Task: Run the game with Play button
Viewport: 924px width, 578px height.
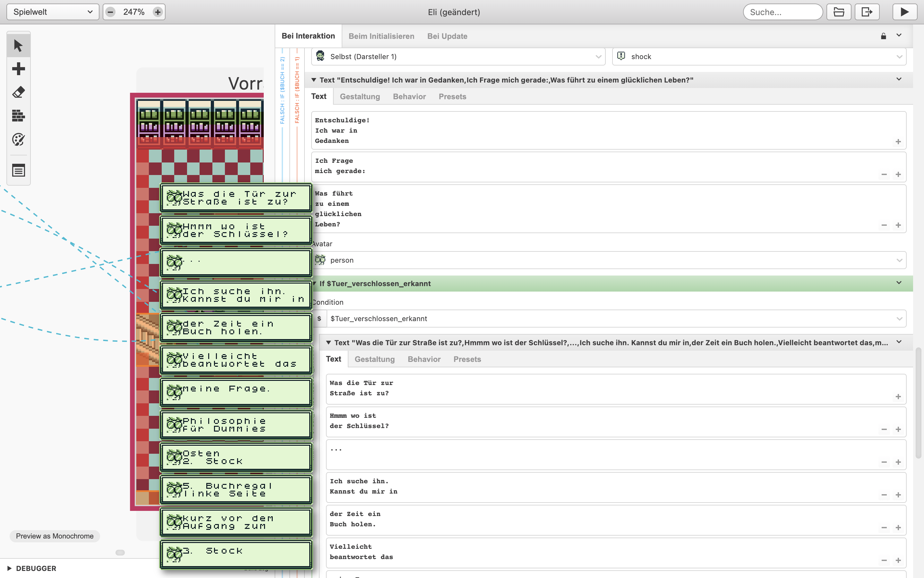Action: (x=904, y=12)
